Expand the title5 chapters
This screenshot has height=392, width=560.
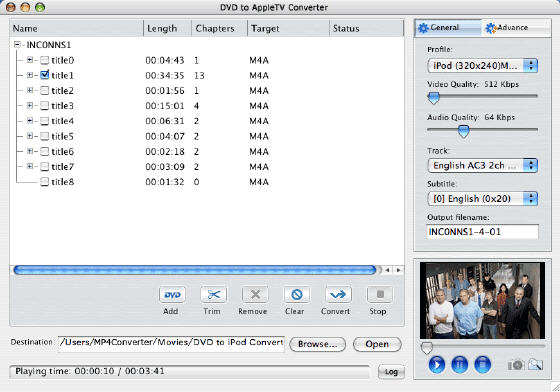click(x=30, y=136)
